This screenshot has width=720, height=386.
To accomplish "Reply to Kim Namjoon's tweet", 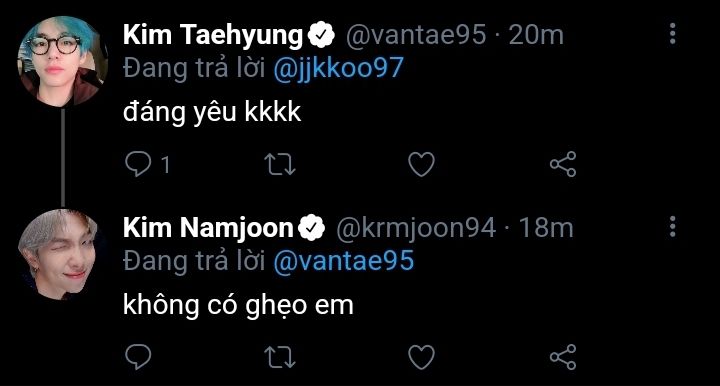I will pos(138,357).
